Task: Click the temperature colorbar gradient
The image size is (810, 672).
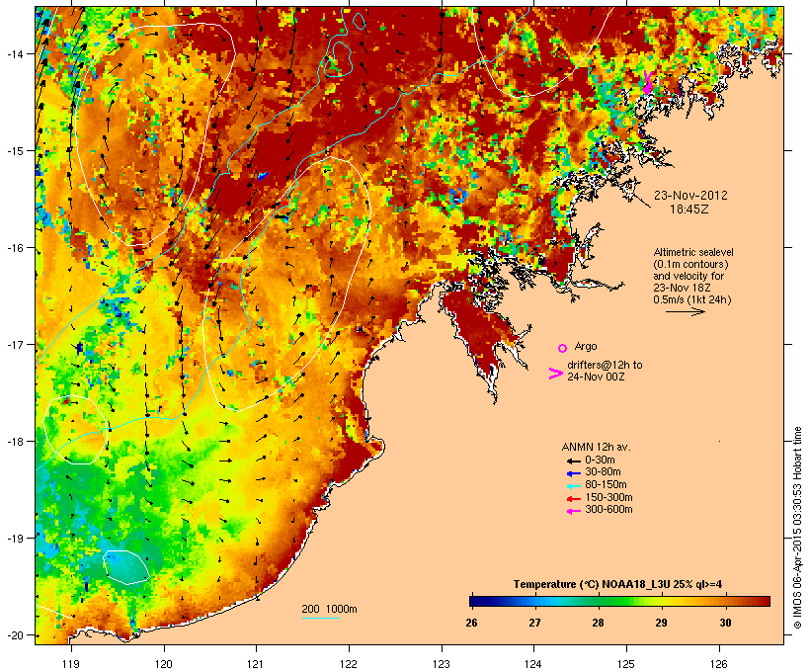Action: coord(620,601)
